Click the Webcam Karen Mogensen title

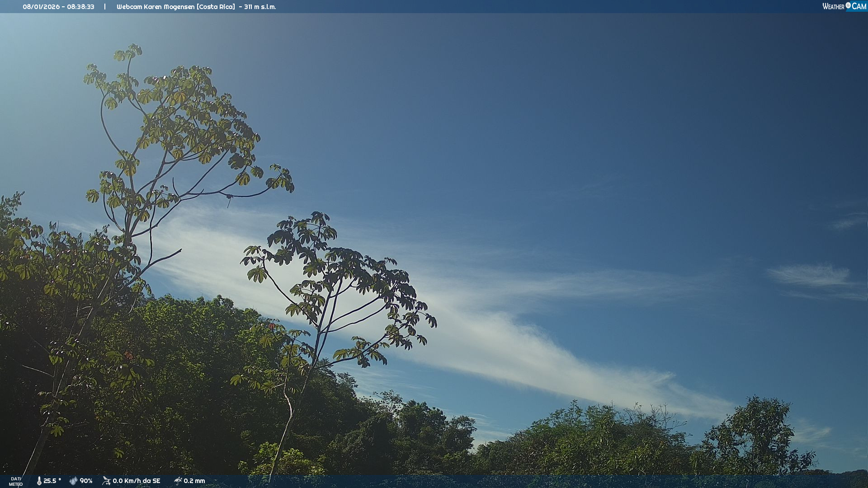(x=156, y=7)
